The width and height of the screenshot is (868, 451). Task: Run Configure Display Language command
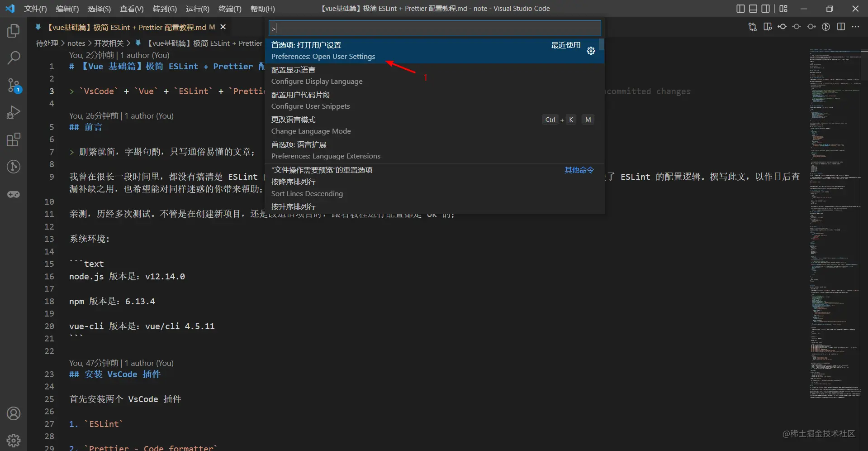[434, 76]
